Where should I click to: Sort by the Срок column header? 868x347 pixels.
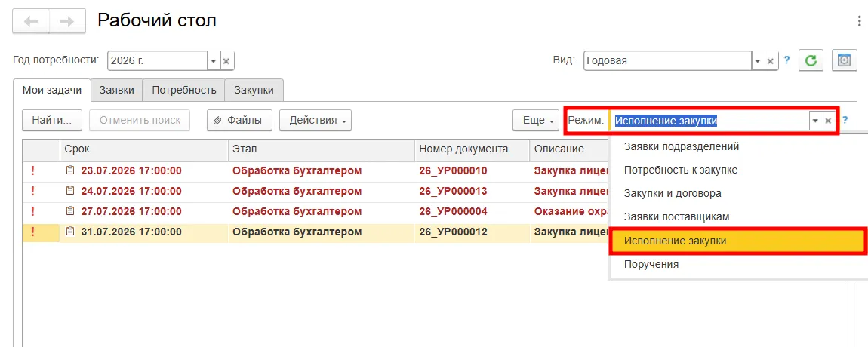tap(144, 149)
